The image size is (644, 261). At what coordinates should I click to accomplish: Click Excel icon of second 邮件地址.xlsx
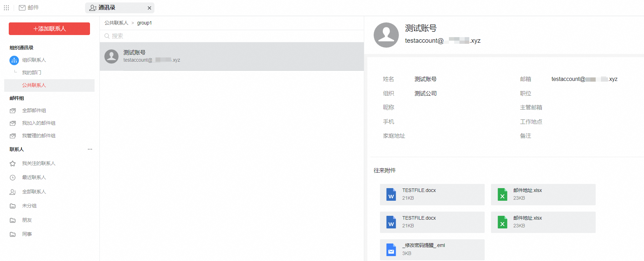pos(503,222)
